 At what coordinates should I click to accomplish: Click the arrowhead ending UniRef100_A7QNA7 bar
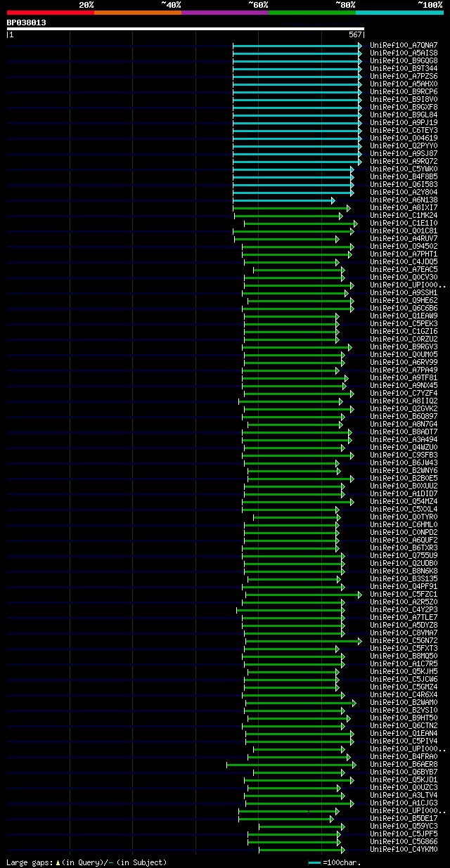(x=359, y=45)
